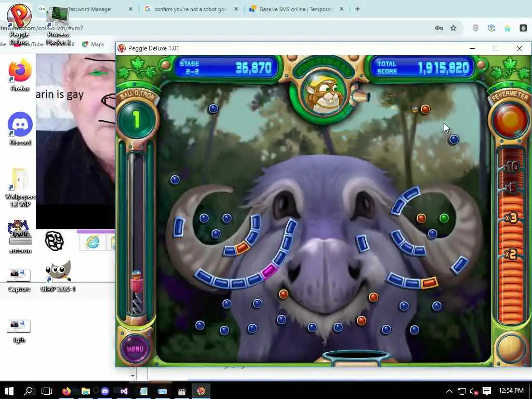Expand hidden system tray icons

pyautogui.click(x=449, y=391)
